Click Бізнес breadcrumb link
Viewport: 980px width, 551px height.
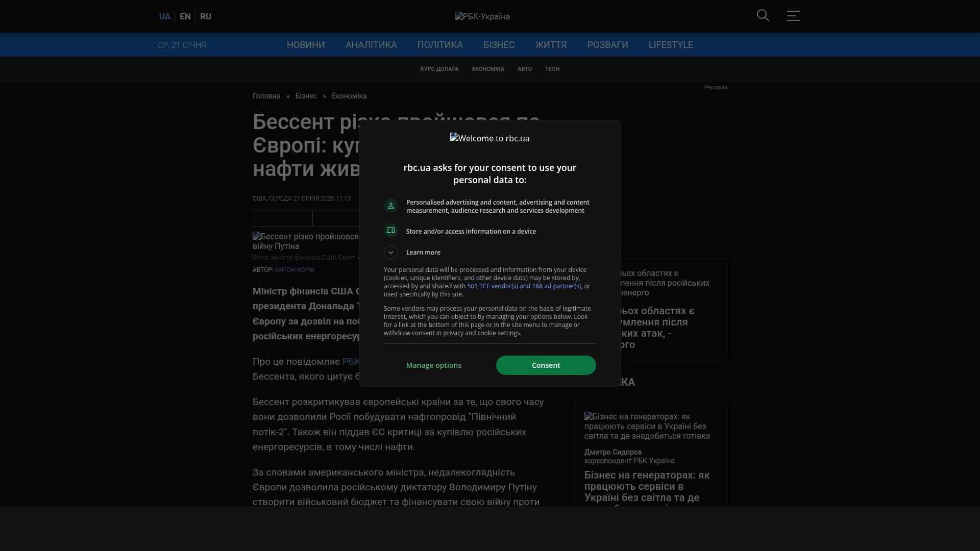[x=306, y=96]
